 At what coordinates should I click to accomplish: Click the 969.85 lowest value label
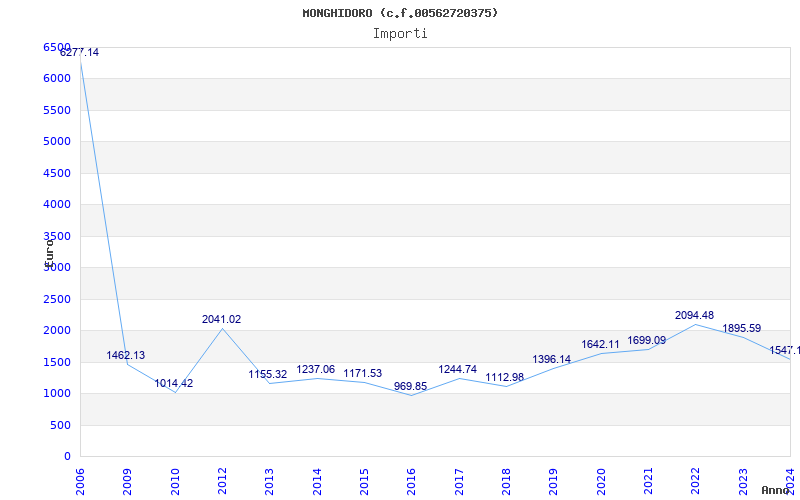tap(411, 386)
